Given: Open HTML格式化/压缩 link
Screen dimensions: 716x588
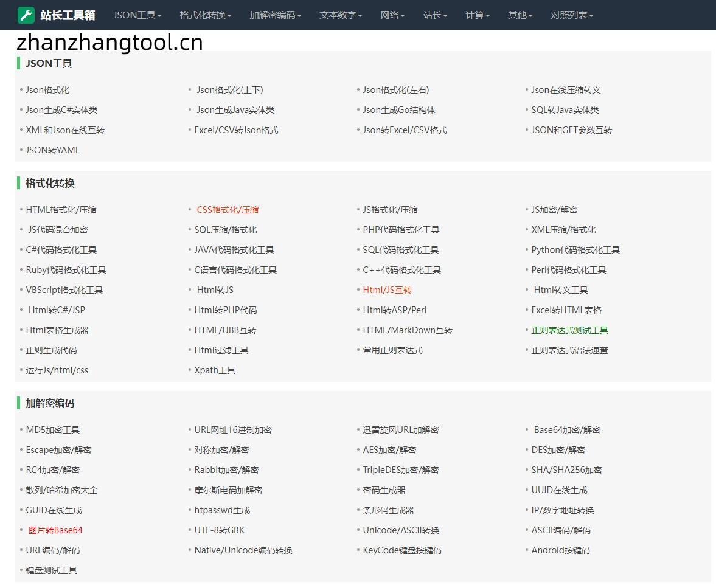Looking at the screenshot, I should (61, 210).
